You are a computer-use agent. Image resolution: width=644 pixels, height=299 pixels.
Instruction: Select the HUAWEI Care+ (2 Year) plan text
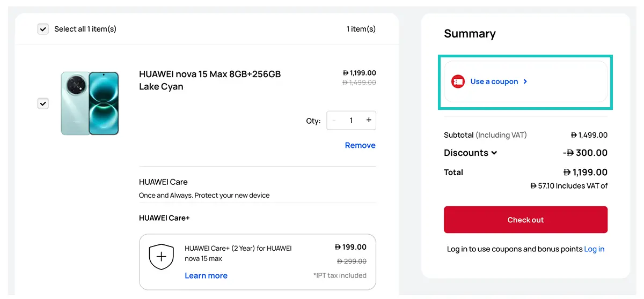pyautogui.click(x=238, y=253)
